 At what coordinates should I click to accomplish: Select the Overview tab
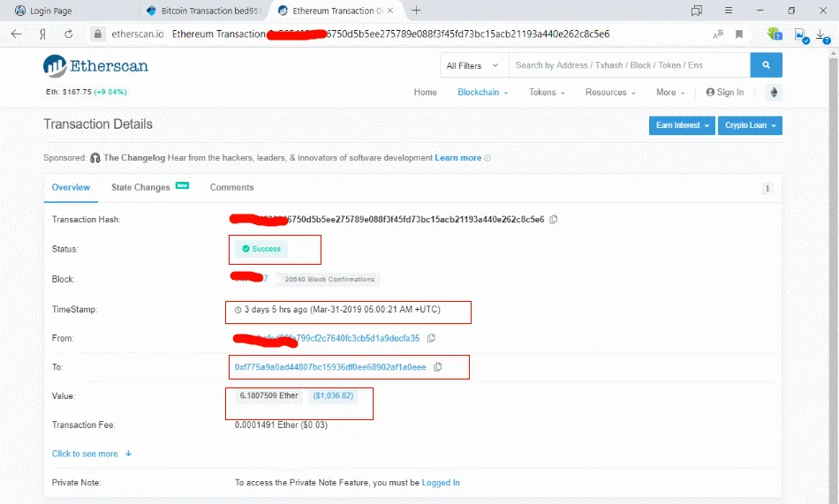71,187
